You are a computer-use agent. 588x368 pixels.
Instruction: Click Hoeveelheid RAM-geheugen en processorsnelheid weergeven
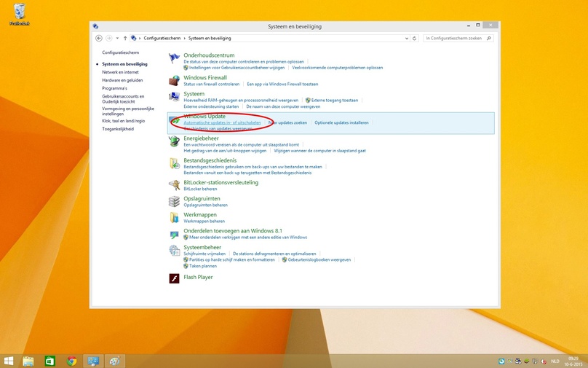[241, 101]
